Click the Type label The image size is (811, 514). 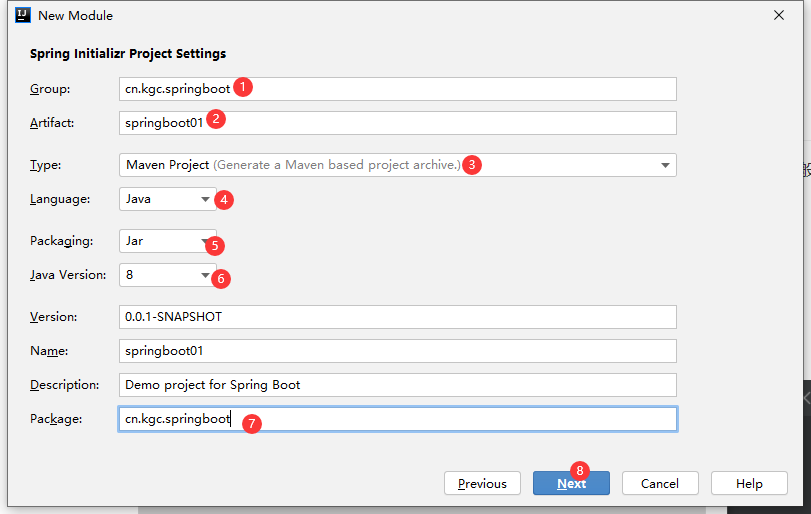point(46,165)
